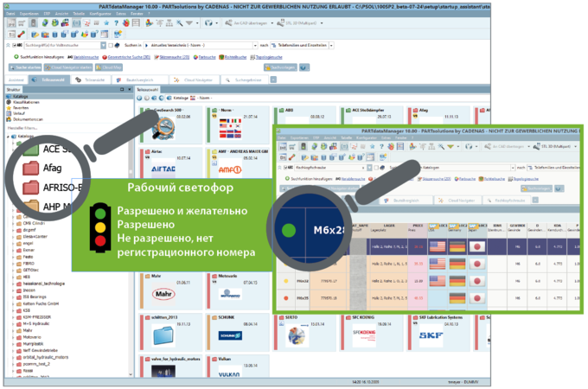Click the traffic light icon in main toolbar
Image resolution: width=588 pixels, height=389 pixels.
point(34,23)
